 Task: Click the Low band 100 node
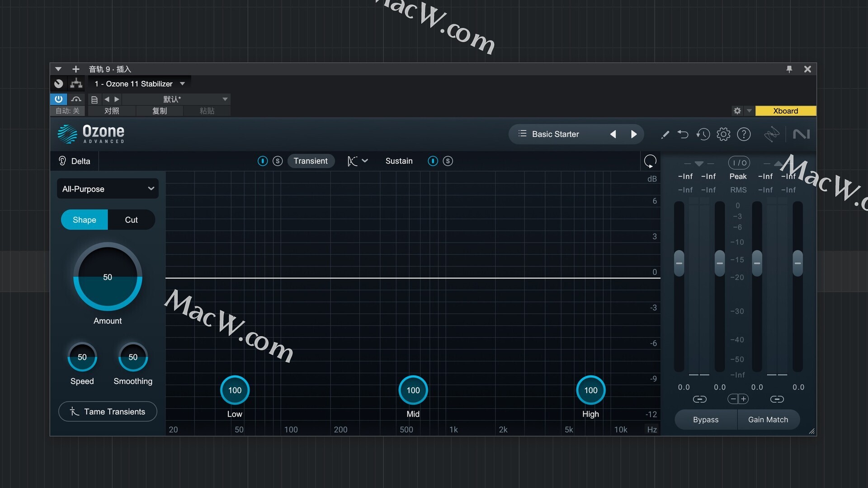pos(235,390)
